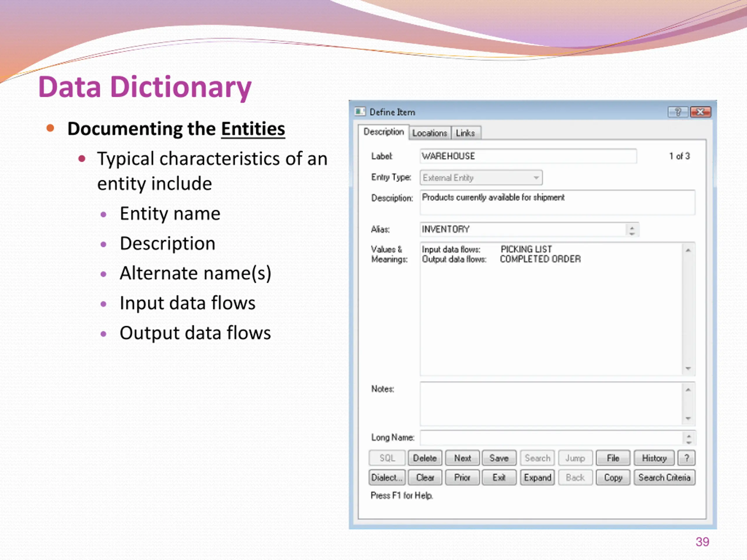
Task: Open the Locations tab
Action: pos(430,133)
